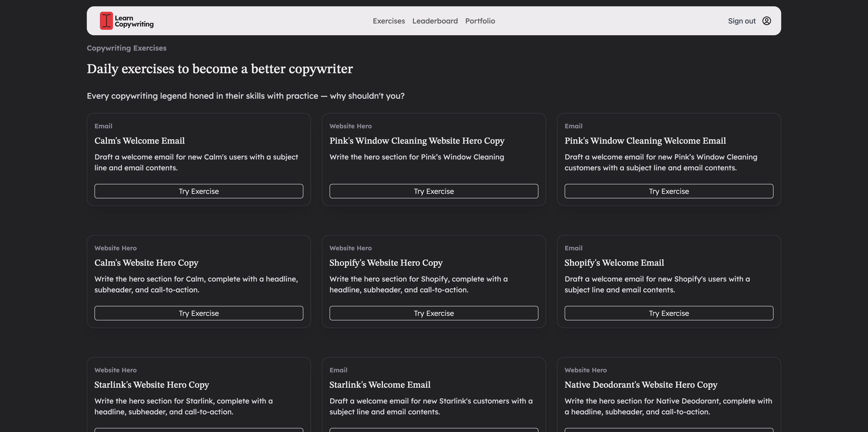Viewport: 868px width, 432px height.
Task: Select the Starlink's Website Hero Copy title
Action: coord(152,385)
